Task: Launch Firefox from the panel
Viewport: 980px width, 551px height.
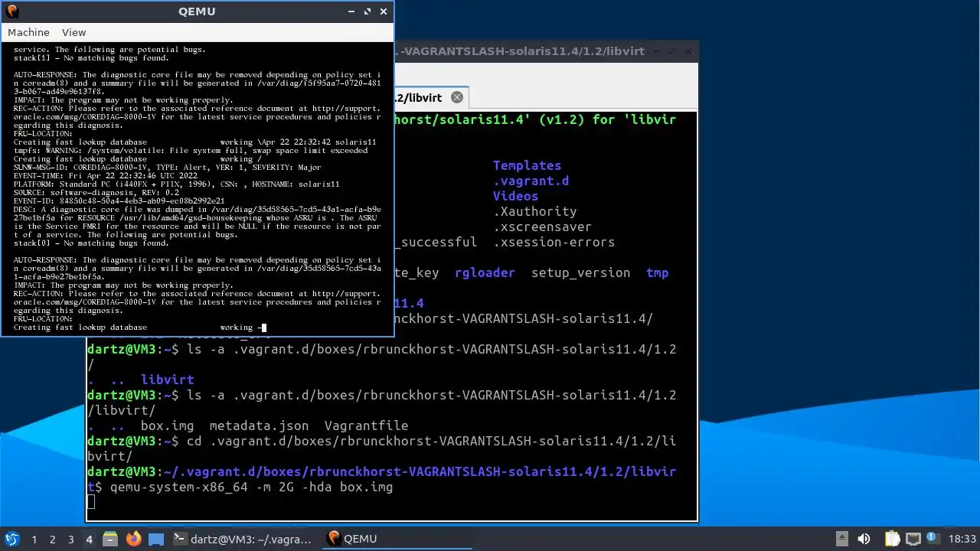Action: (133, 539)
